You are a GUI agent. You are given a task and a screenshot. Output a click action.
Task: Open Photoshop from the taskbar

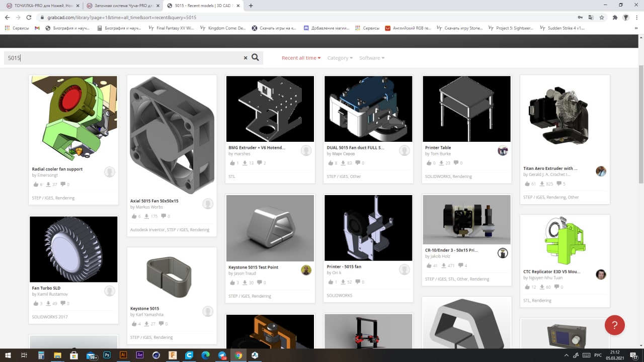pos(107,355)
